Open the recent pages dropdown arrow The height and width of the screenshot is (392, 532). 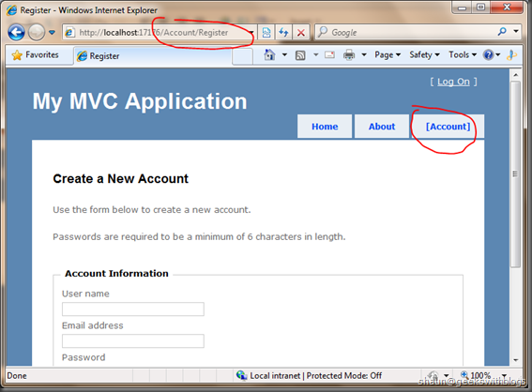[52, 33]
